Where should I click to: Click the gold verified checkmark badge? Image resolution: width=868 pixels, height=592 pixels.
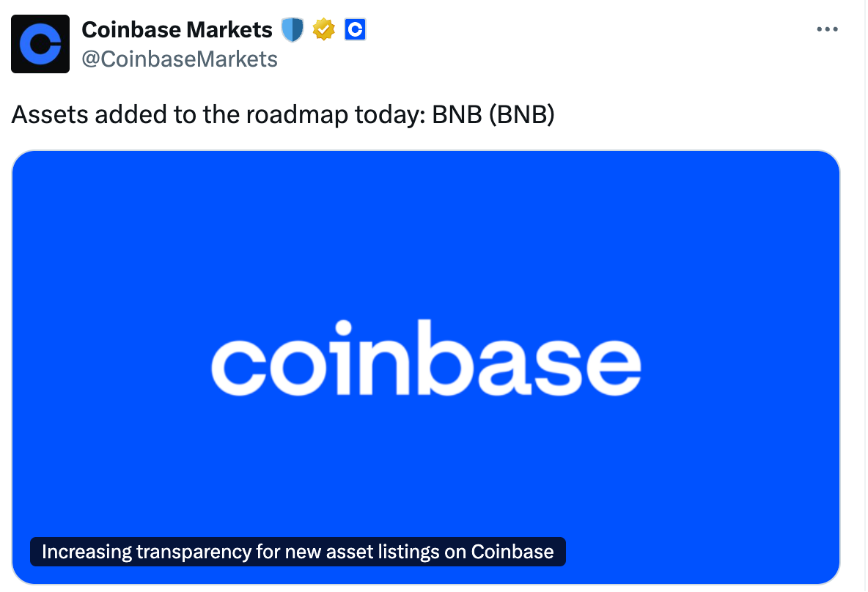coord(323,30)
